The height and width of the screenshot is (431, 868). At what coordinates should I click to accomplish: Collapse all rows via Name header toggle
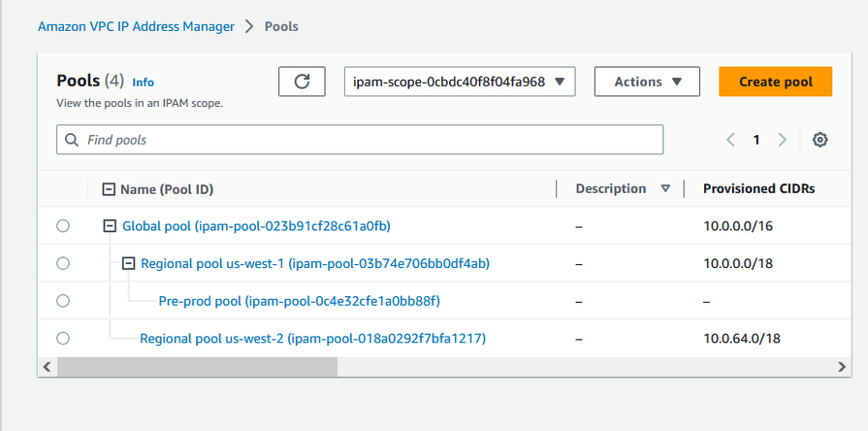coord(109,189)
